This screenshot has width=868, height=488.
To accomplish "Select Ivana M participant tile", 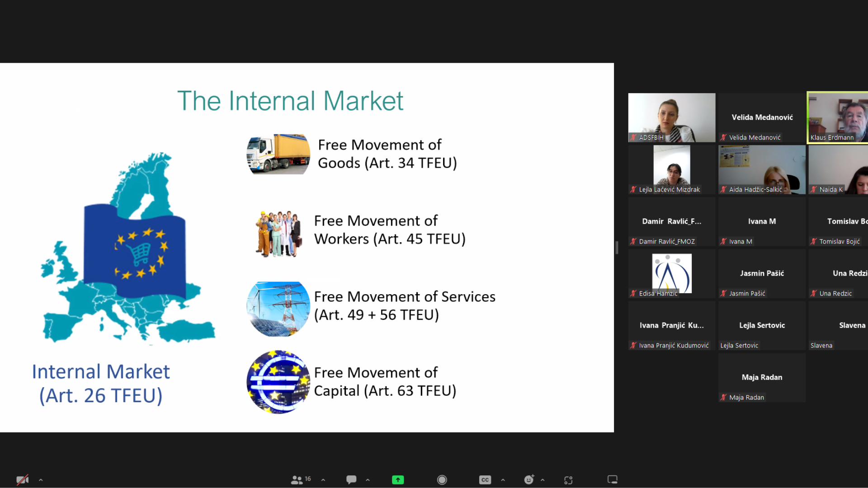I will [762, 221].
